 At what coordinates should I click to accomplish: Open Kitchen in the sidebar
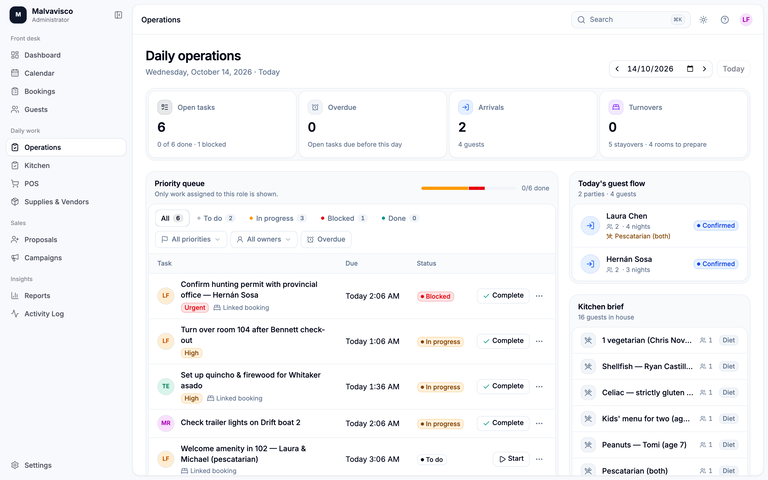(66, 166)
